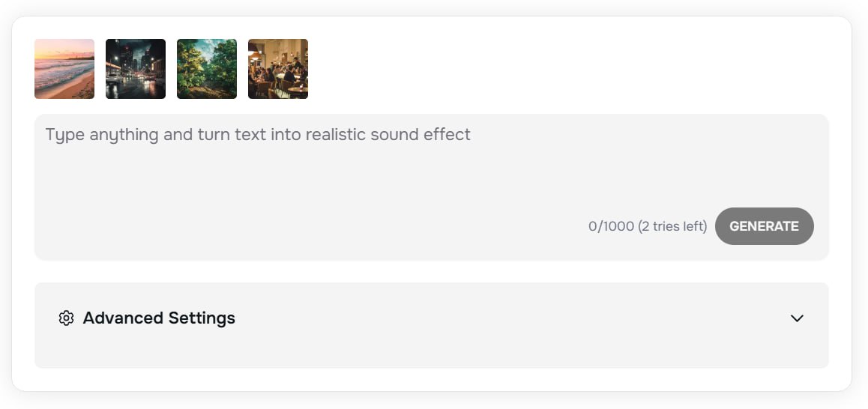Expand Advanced Settings using the chevron arrow

797,318
